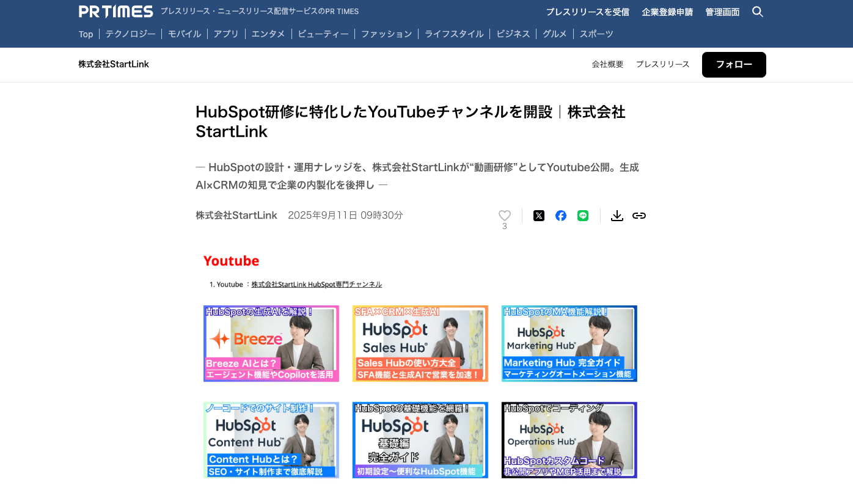Click the date 2025年9月11日 09時30分
853x504 pixels.
click(345, 215)
